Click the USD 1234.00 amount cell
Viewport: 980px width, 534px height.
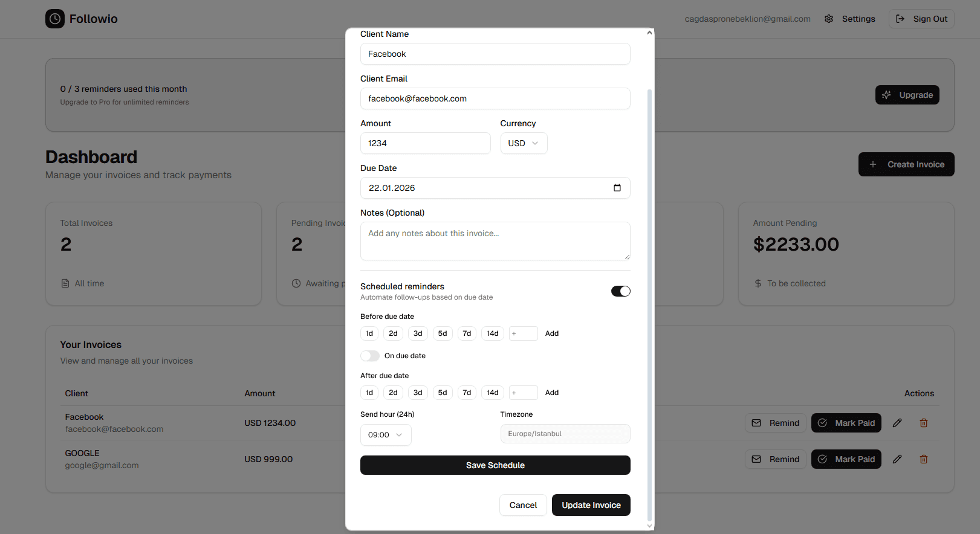pos(270,423)
